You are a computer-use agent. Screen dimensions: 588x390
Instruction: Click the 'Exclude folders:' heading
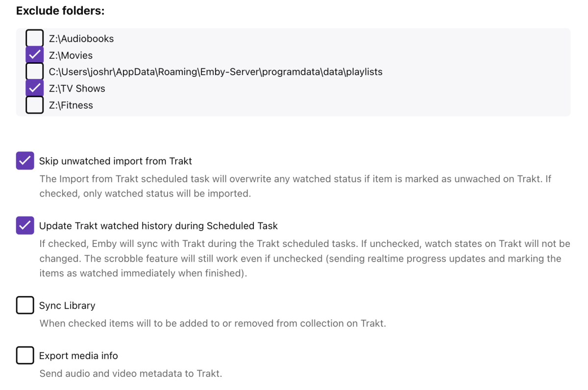[x=60, y=11]
